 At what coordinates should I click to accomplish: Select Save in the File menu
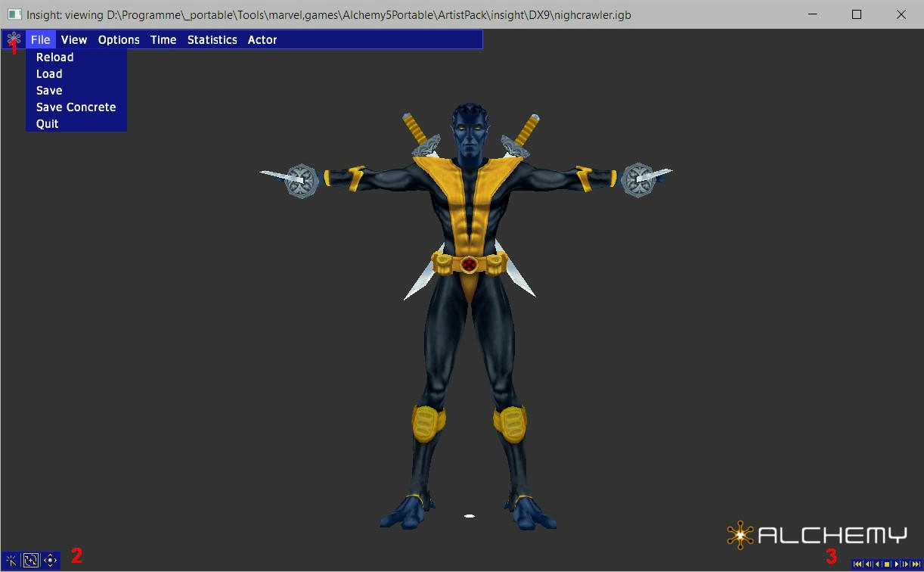(x=76, y=90)
